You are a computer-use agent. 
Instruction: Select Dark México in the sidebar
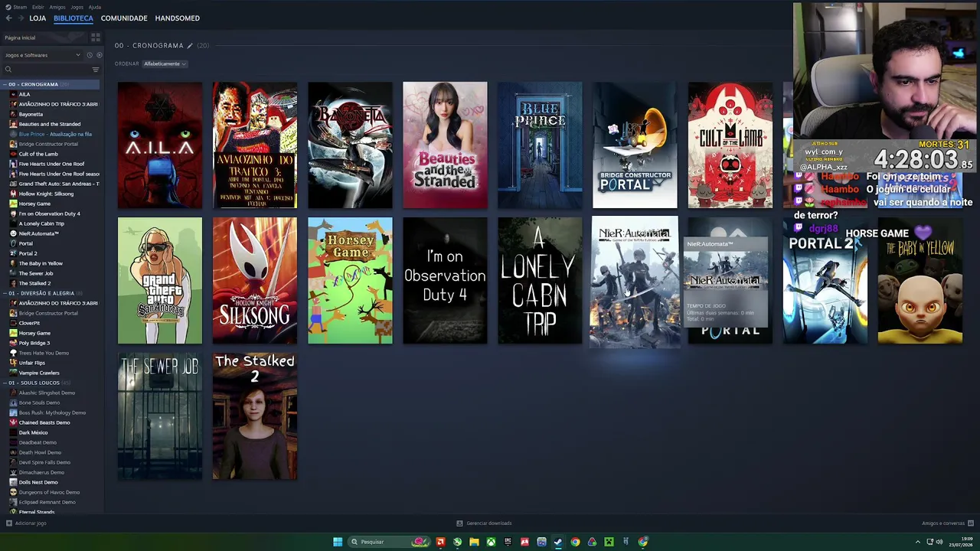coord(34,432)
